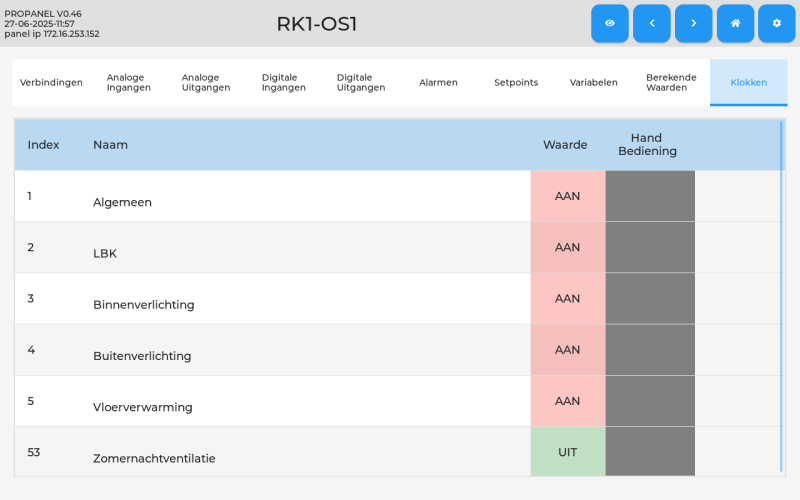The height and width of the screenshot is (500, 800).
Task: Show the Alarmen tab
Action: coord(438,83)
